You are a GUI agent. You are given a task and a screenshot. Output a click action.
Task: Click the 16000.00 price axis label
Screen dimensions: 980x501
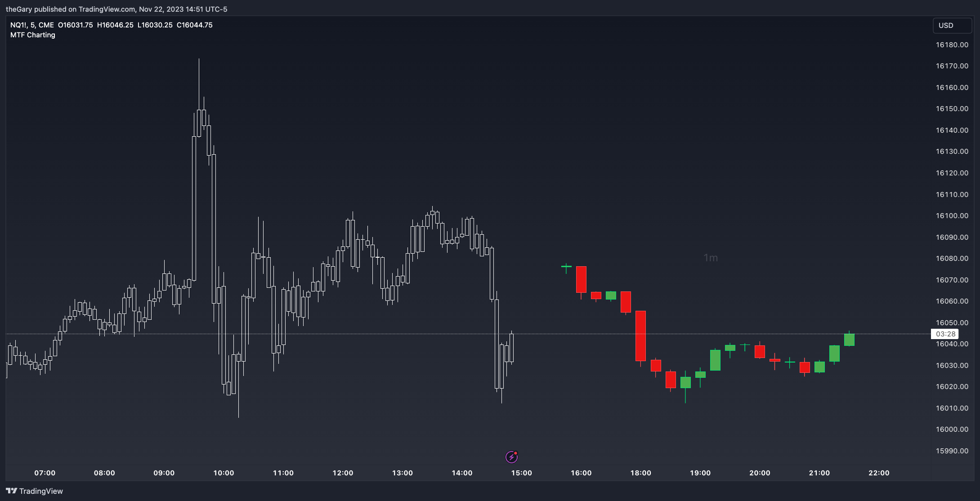pos(952,429)
